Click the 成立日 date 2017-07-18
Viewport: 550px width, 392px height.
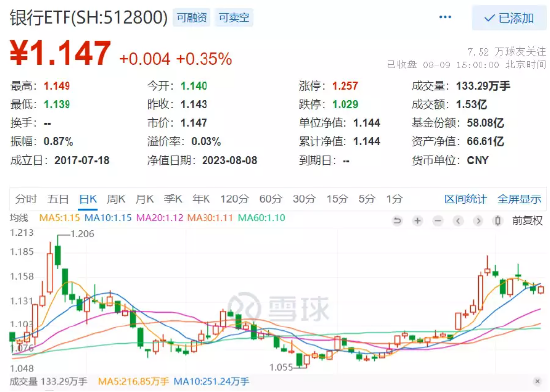coord(82,160)
